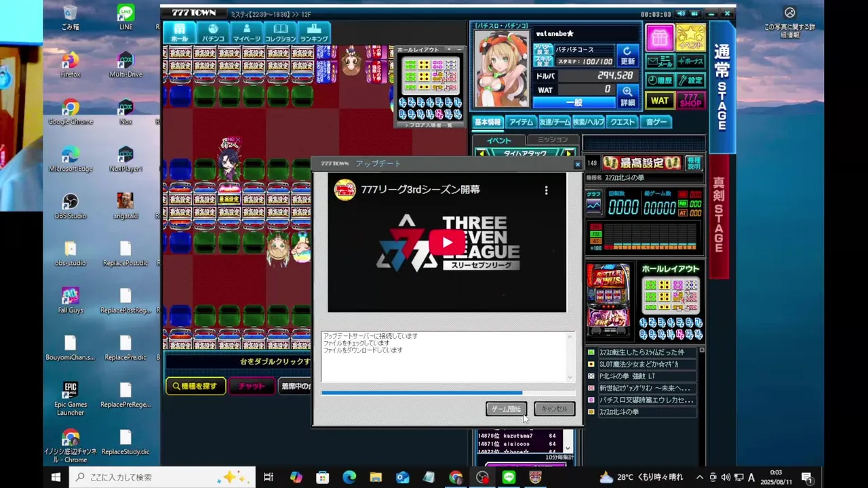This screenshot has height=488, width=868.
Task: Play the 777リーグ YouTube video
Action: tap(447, 242)
